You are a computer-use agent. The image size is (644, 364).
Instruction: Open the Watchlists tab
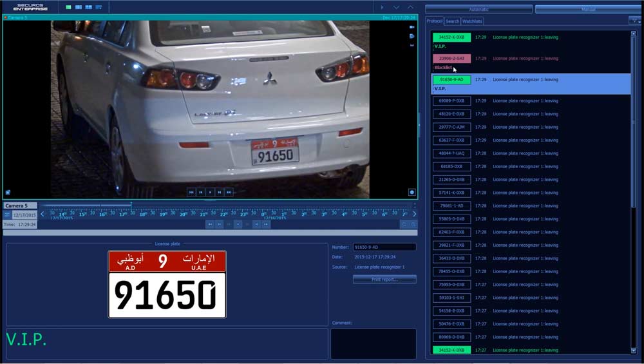[x=472, y=21]
